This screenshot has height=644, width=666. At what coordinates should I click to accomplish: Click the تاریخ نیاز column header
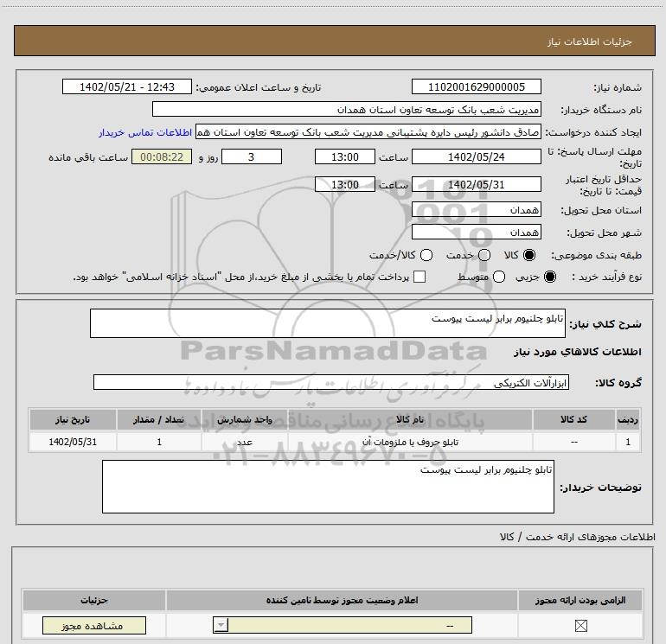(73, 419)
